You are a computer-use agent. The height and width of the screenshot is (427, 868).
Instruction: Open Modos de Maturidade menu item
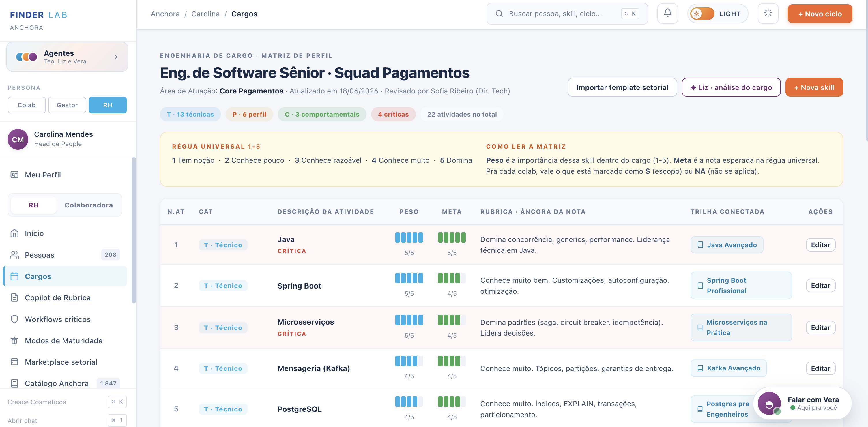(x=66, y=340)
